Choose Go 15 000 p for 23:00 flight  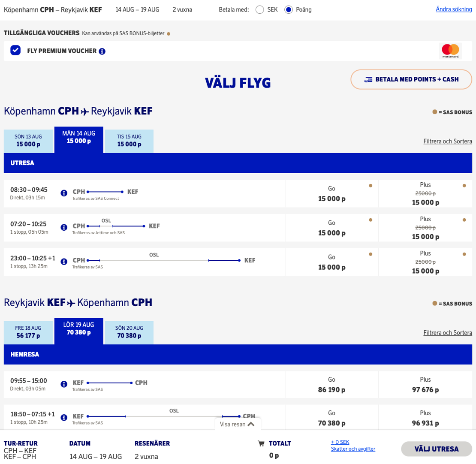(332, 262)
